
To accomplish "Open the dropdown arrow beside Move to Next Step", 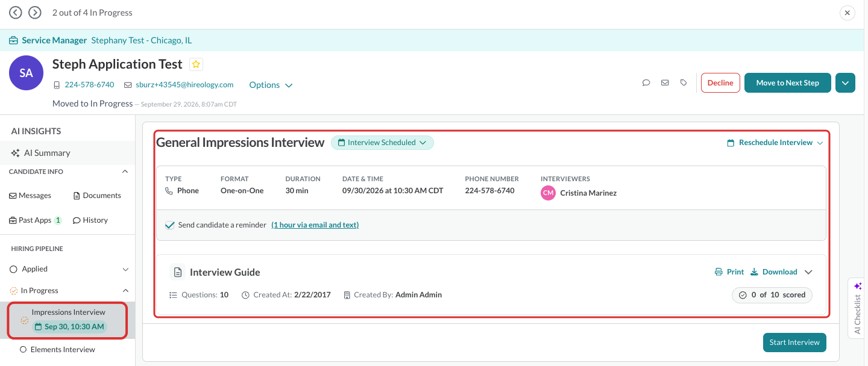I will pos(845,83).
